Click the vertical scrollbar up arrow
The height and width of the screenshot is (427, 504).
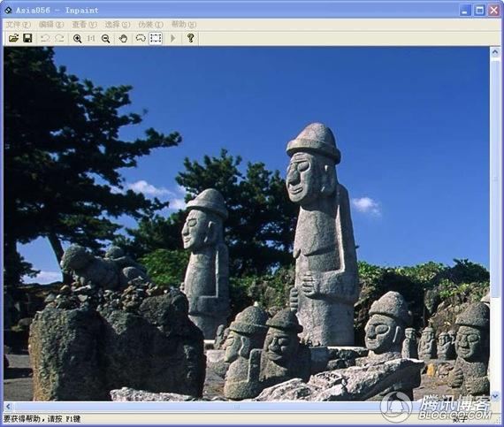pos(495,52)
